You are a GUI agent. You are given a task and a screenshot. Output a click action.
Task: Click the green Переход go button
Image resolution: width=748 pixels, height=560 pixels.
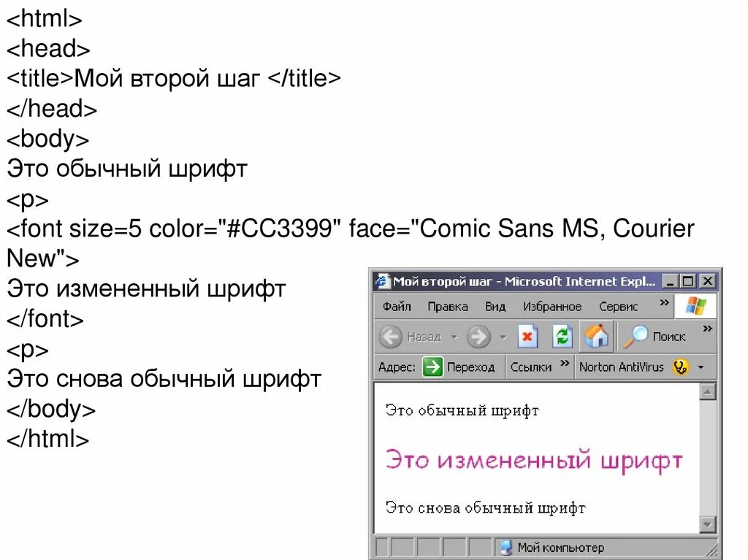[x=432, y=367]
